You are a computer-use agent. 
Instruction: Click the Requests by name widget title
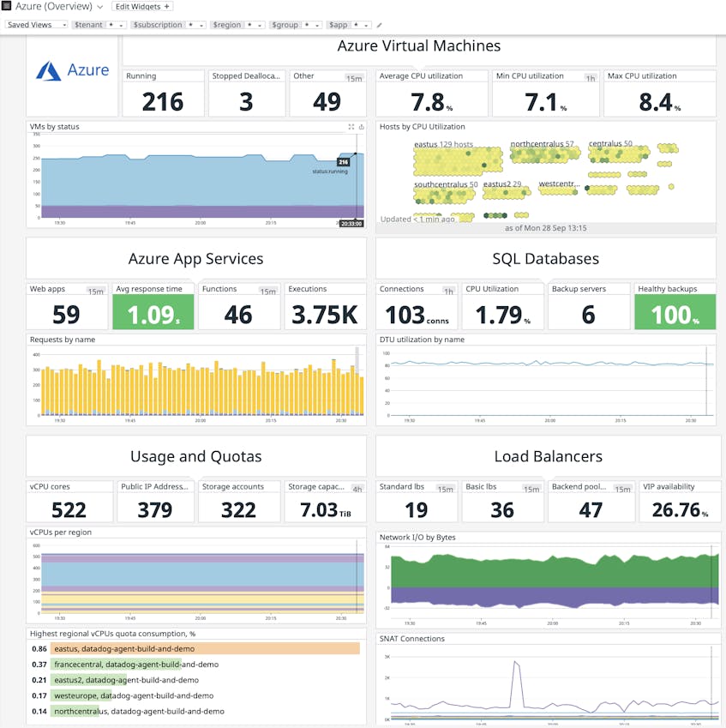[x=63, y=340]
